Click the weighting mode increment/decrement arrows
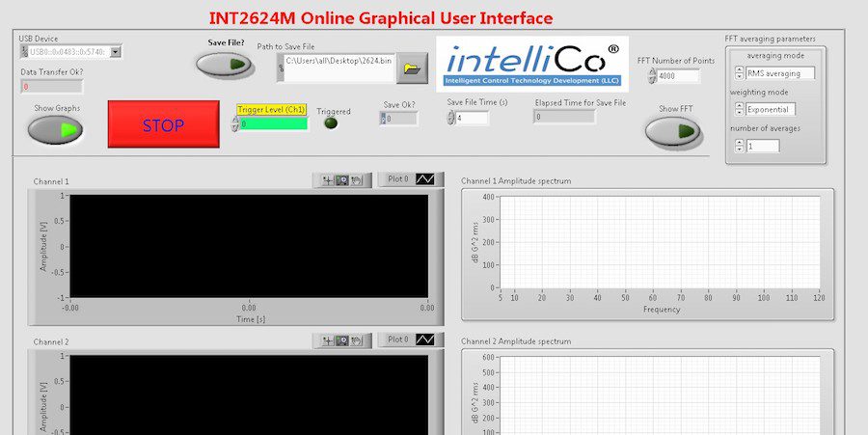The image size is (868, 435). (x=739, y=110)
